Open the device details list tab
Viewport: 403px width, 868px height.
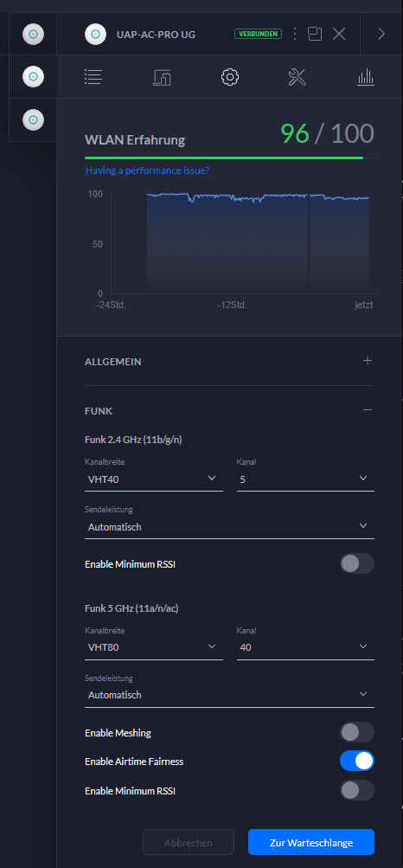(x=93, y=77)
